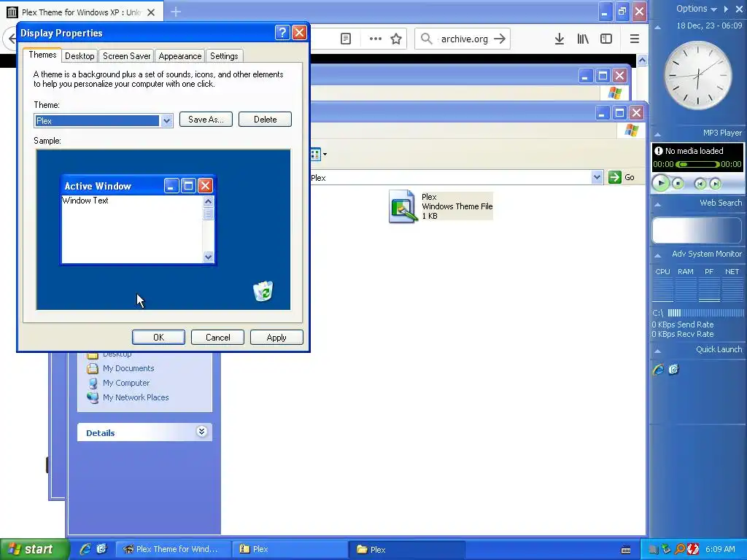Click the red tray icon beside the clock
747x560 pixels.
coord(693,549)
